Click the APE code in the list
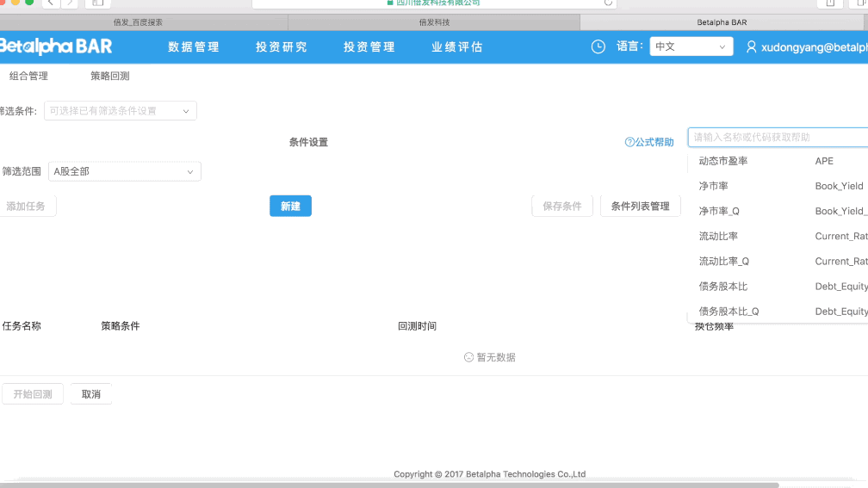The image size is (868, 488). (x=824, y=161)
